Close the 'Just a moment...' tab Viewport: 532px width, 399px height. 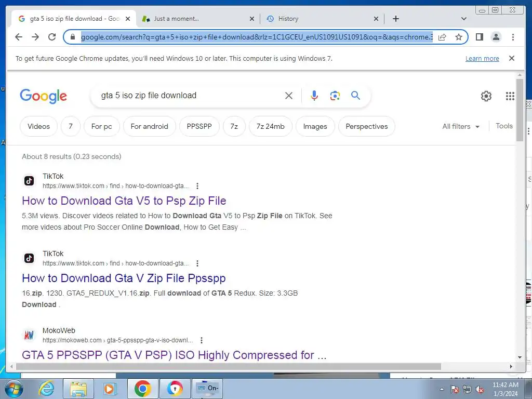(x=252, y=19)
